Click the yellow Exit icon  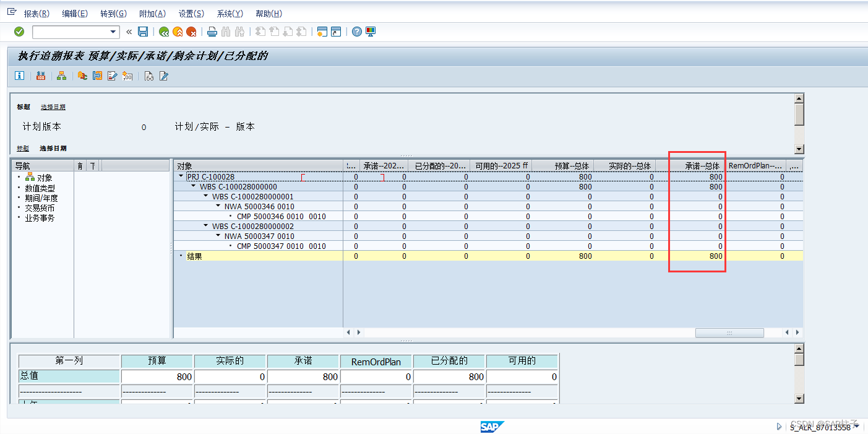[x=178, y=32]
